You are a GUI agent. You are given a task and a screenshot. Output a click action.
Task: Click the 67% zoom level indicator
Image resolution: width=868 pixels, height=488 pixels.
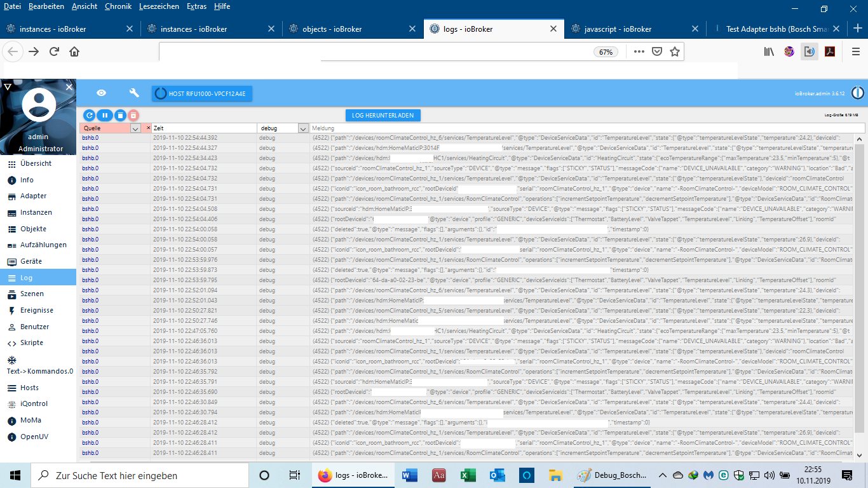tap(606, 52)
